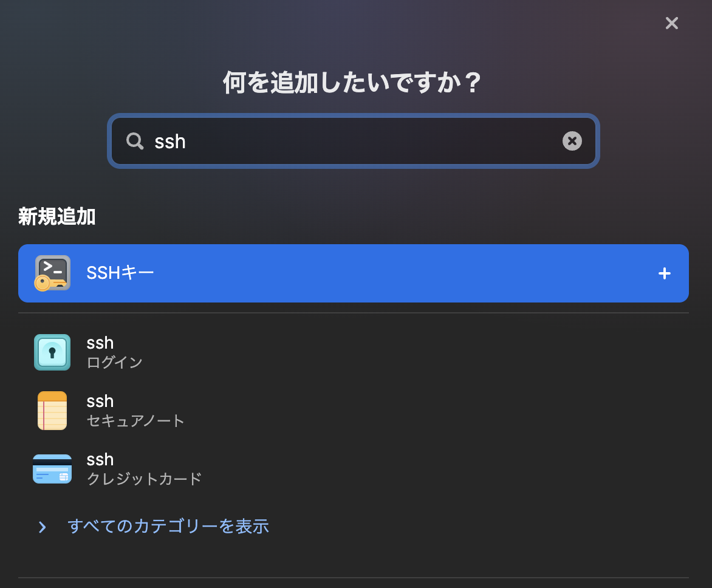
Task: Select the SSH key category icon
Action: pos(52,273)
